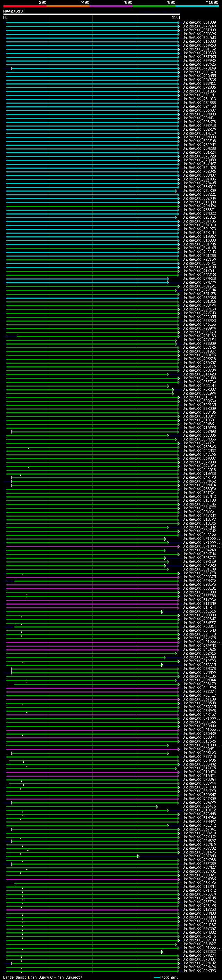Viewport: 222px width, 980px height.
Task: Select label UniRef100_B5EQH2
Action: click(199, 527)
